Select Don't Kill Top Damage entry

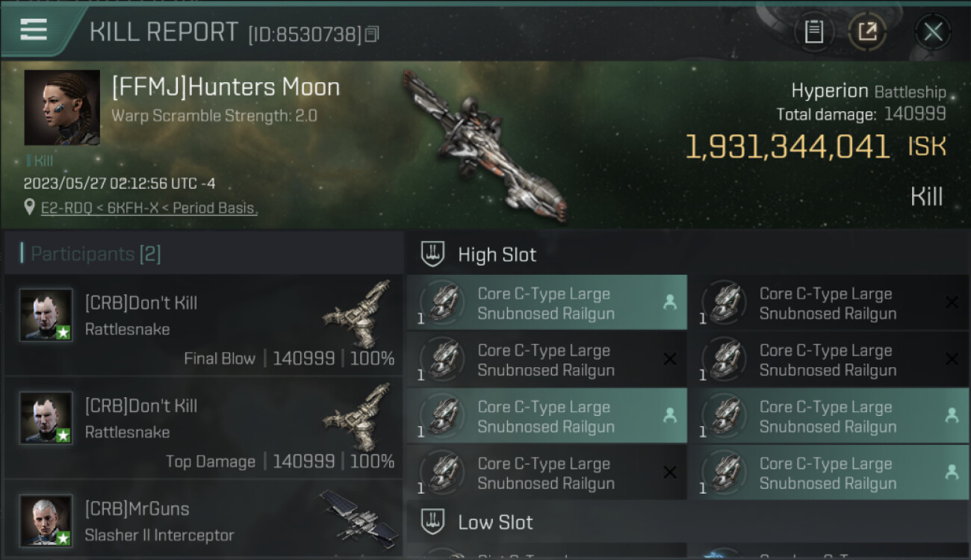(203, 429)
